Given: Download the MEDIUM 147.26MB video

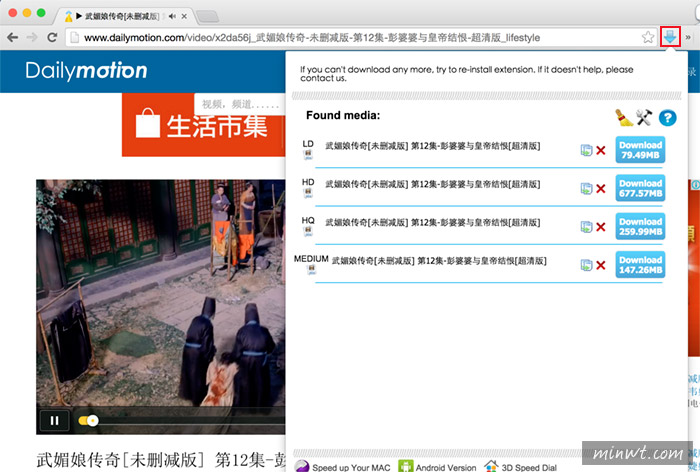Looking at the screenshot, I should click(x=640, y=265).
